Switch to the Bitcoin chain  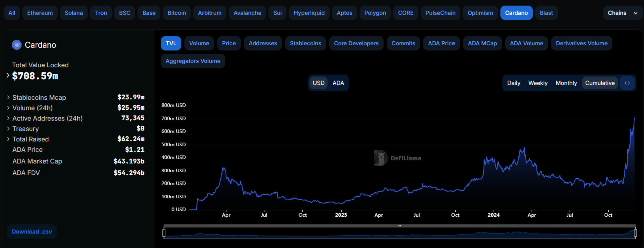click(177, 13)
